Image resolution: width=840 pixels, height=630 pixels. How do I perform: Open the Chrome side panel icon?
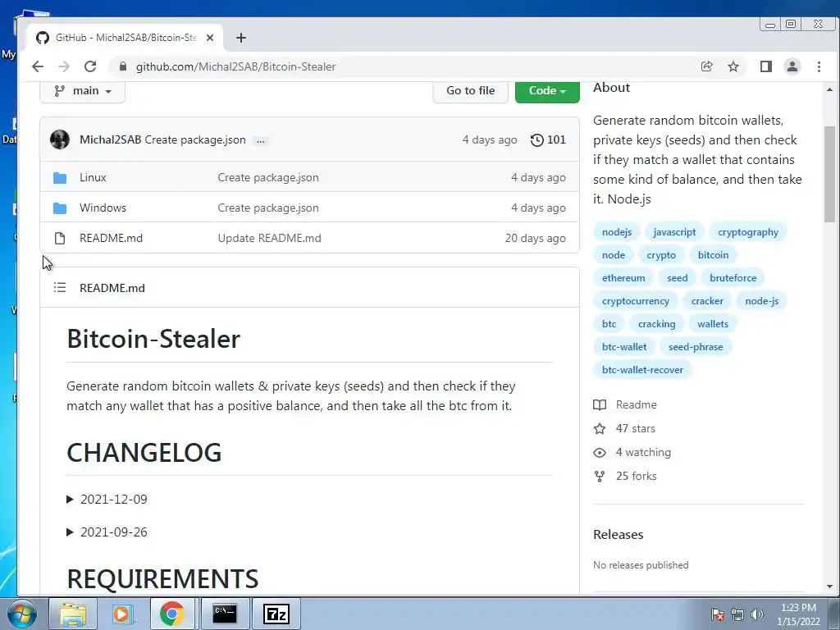(766, 66)
